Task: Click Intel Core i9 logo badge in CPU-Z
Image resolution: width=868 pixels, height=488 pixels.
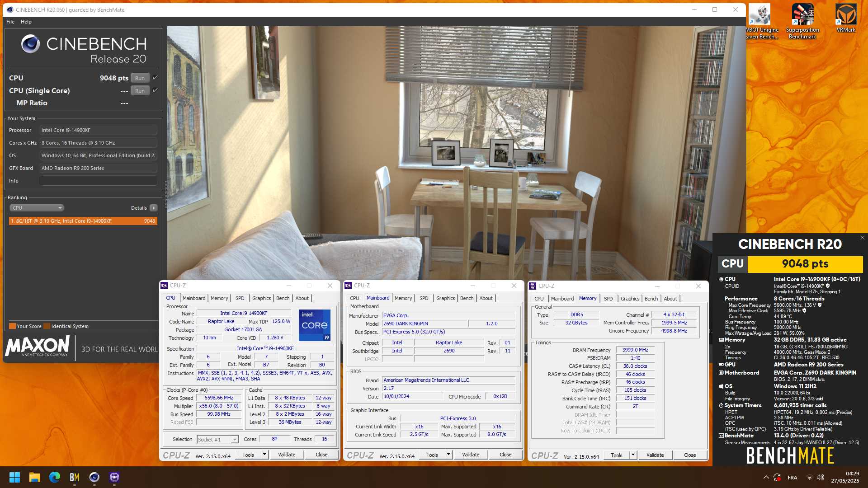Action: [x=315, y=325]
